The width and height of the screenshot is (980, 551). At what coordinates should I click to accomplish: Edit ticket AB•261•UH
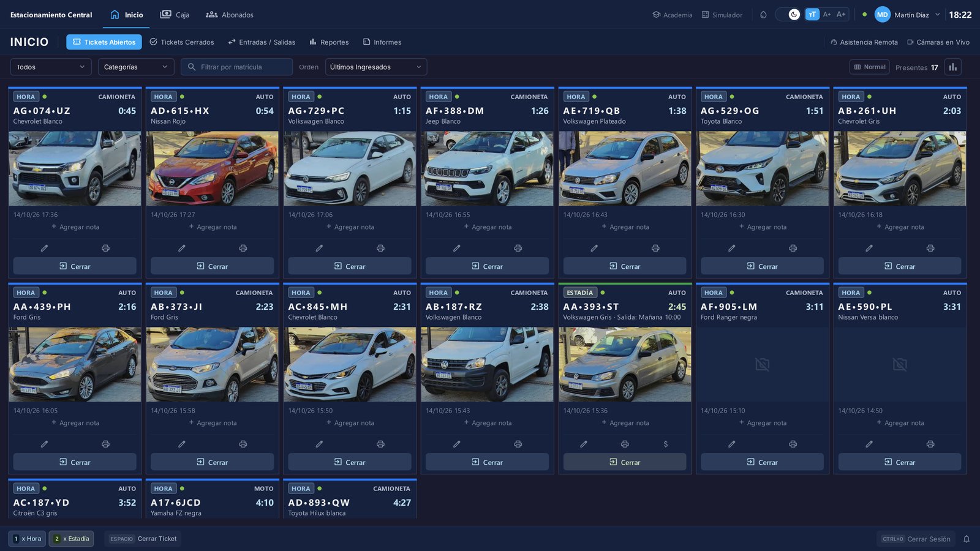click(x=869, y=248)
